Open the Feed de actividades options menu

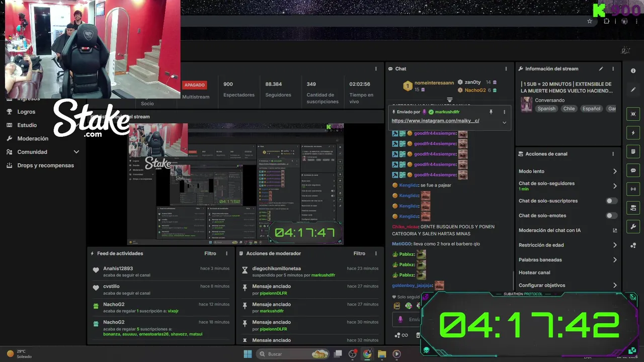[226, 253]
